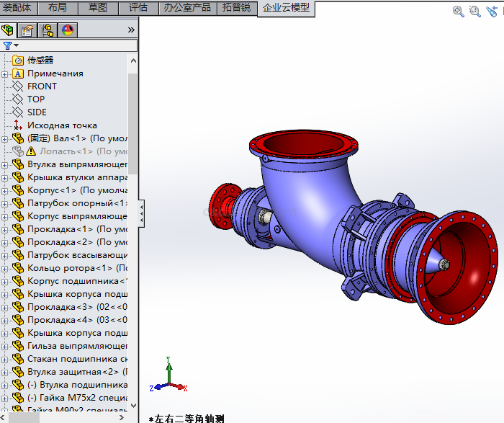
Task: Select the Исходная точка origin icon
Action: click(18, 125)
